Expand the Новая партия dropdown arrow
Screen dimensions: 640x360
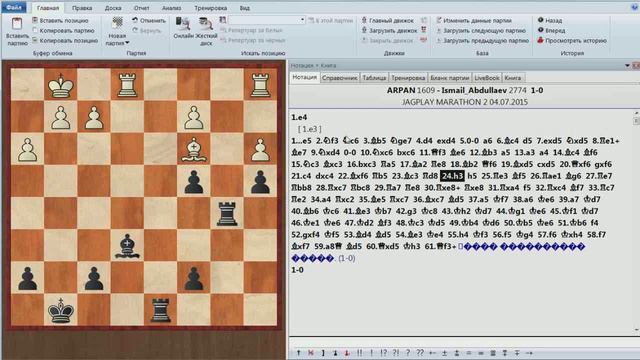coord(127,43)
